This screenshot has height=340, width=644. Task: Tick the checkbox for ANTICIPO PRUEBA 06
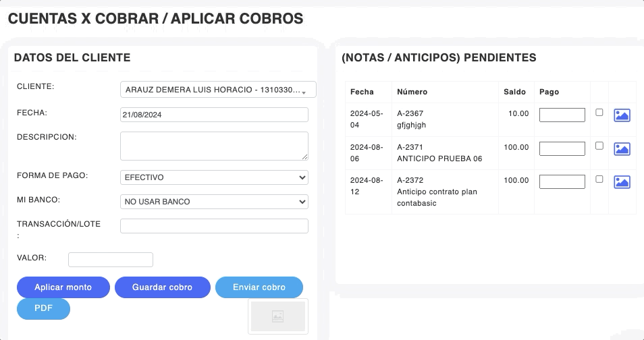pos(599,146)
